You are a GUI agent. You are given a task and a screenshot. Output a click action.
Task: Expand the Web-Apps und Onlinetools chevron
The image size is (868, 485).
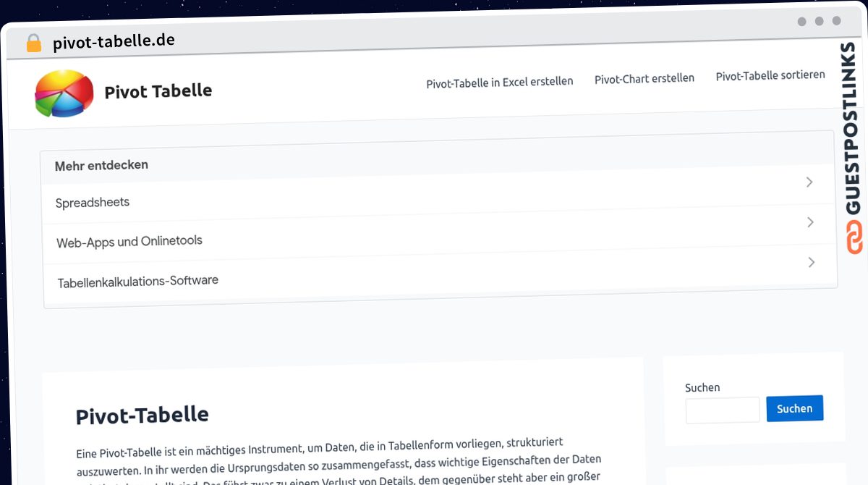pos(811,222)
